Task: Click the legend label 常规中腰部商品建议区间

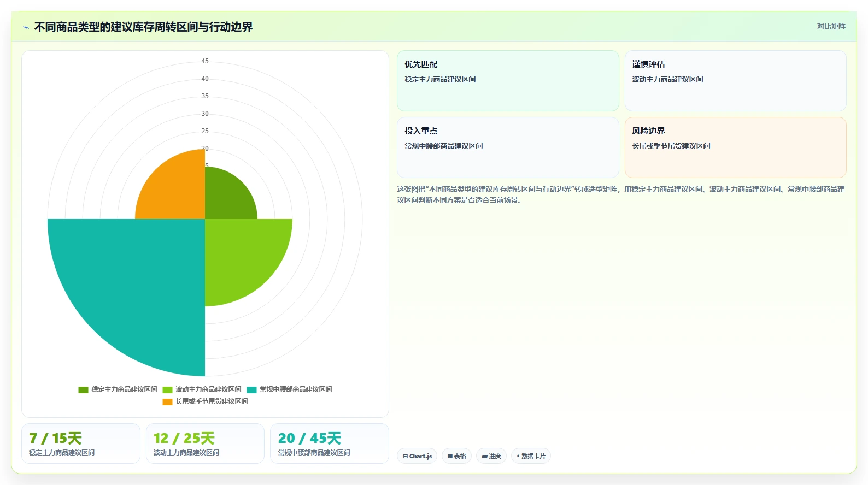Action: click(x=296, y=389)
